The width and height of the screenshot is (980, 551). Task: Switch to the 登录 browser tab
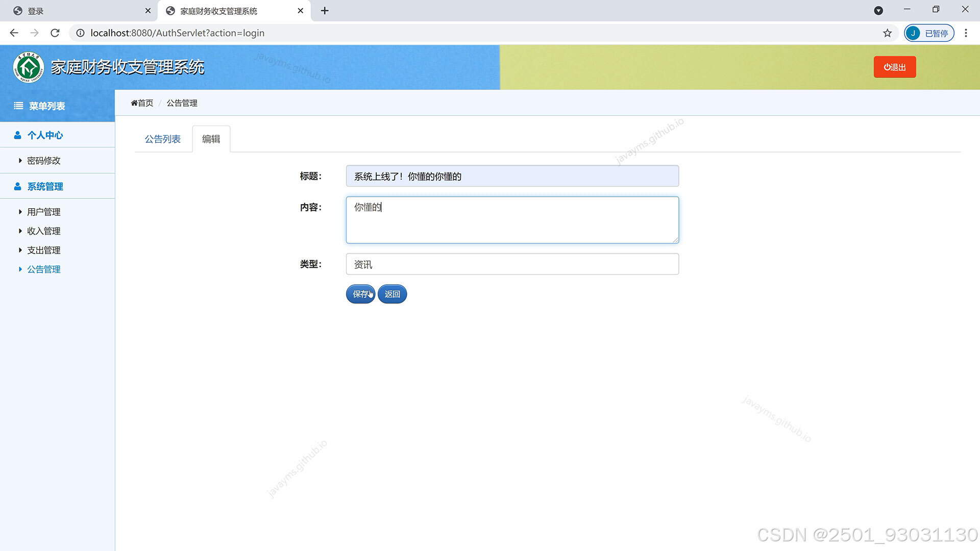click(79, 11)
